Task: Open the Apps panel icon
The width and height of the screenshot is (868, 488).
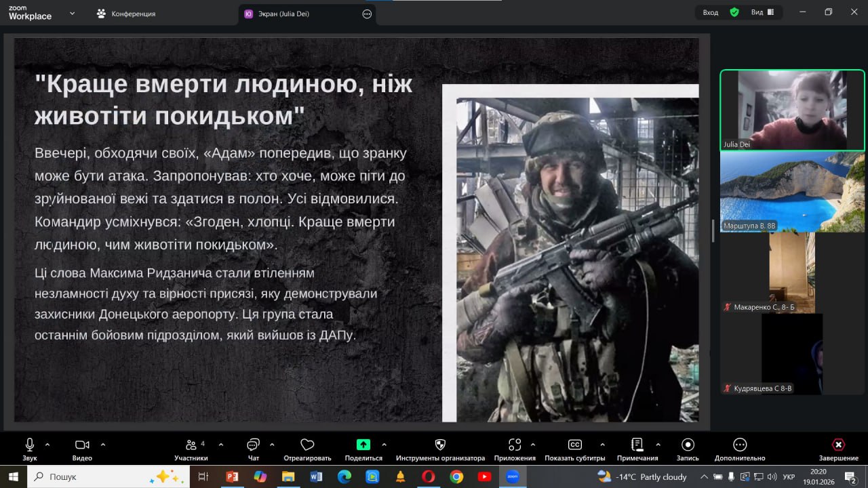Action: [515, 445]
